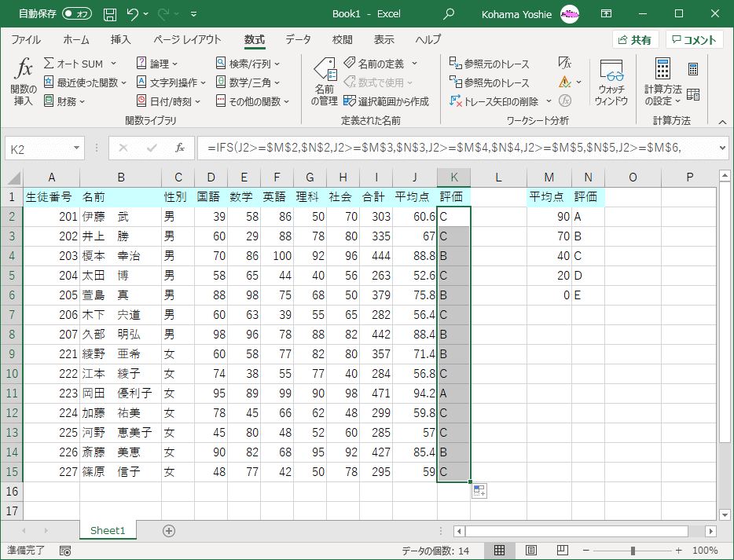Trace precedents with 参照元のトレース
Screen dimensions: 734x560
489,64
